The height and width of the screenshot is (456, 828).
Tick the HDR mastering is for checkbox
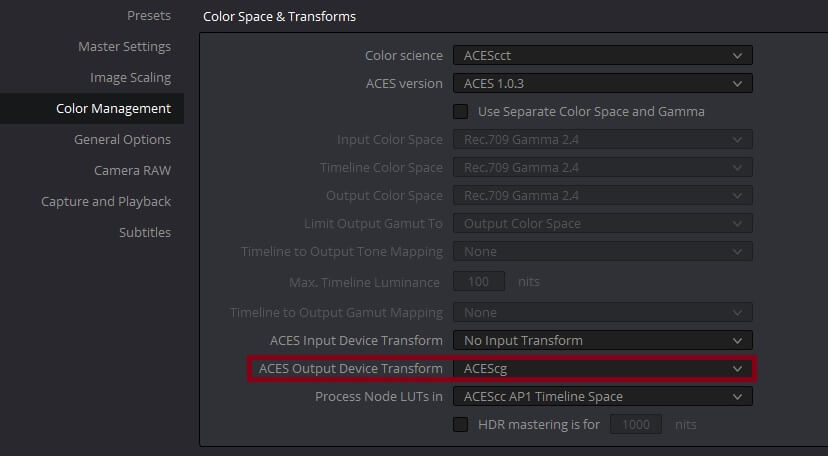click(460, 424)
